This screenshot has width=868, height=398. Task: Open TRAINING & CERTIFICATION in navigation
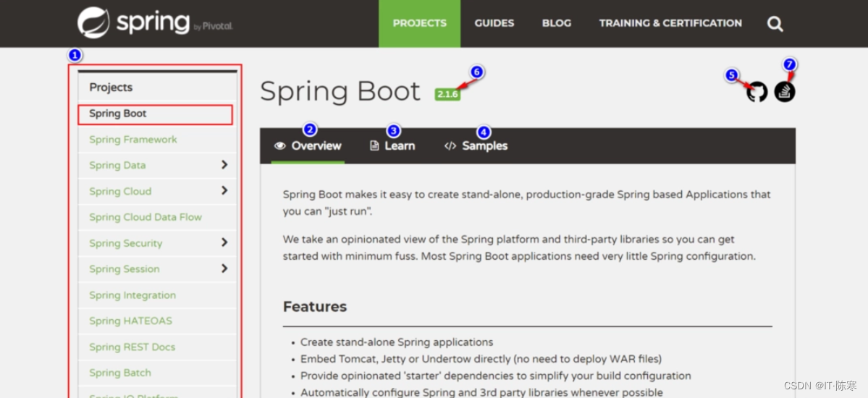pos(670,23)
